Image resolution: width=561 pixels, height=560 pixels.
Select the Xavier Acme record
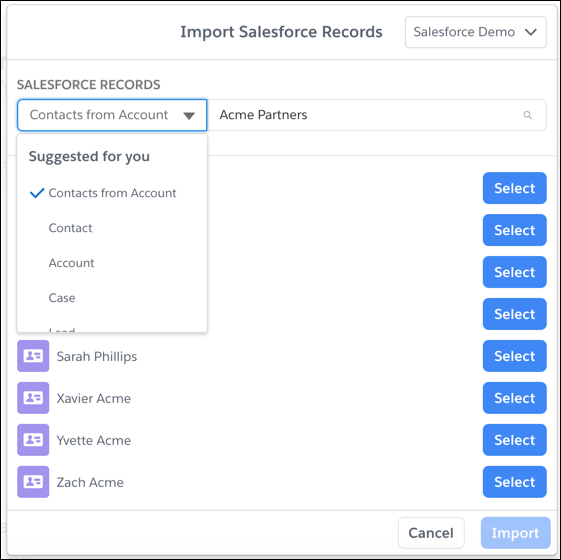514,398
